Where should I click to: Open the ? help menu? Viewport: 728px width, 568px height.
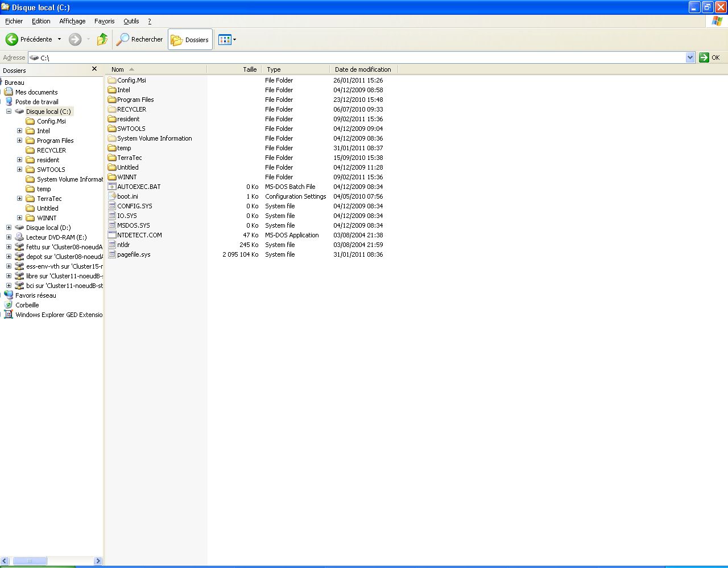(150, 21)
